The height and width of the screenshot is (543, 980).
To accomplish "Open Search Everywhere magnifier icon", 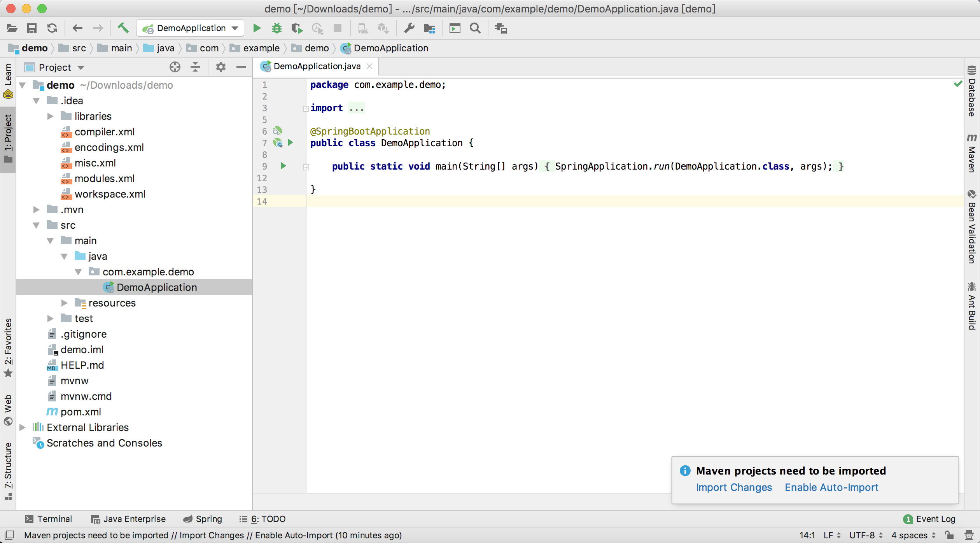I will [x=475, y=28].
